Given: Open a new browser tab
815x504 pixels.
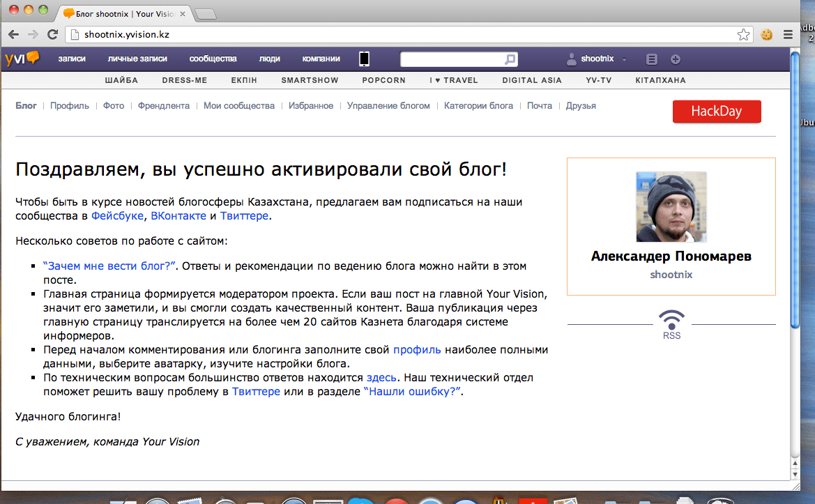Looking at the screenshot, I should click(x=206, y=14).
